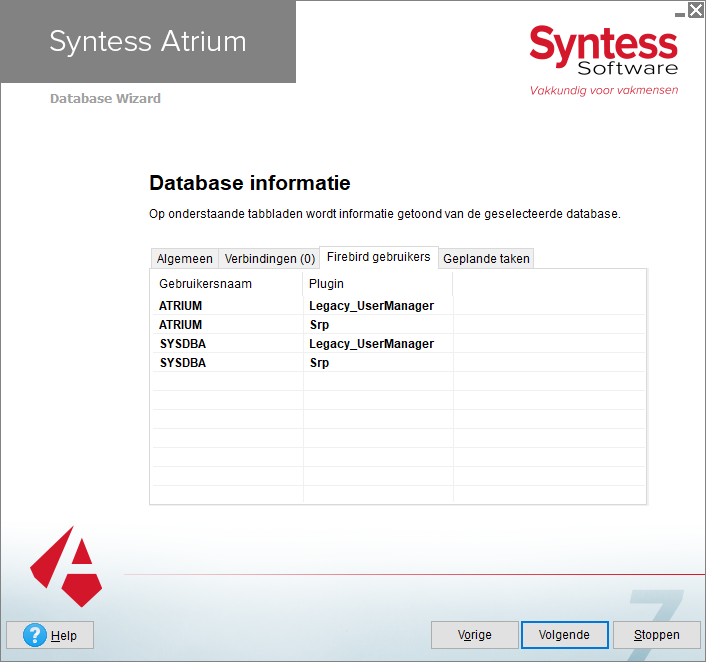Image resolution: width=706 pixels, height=662 pixels.
Task: Switch to Verbindingen (0) tab
Action: pyautogui.click(x=269, y=258)
